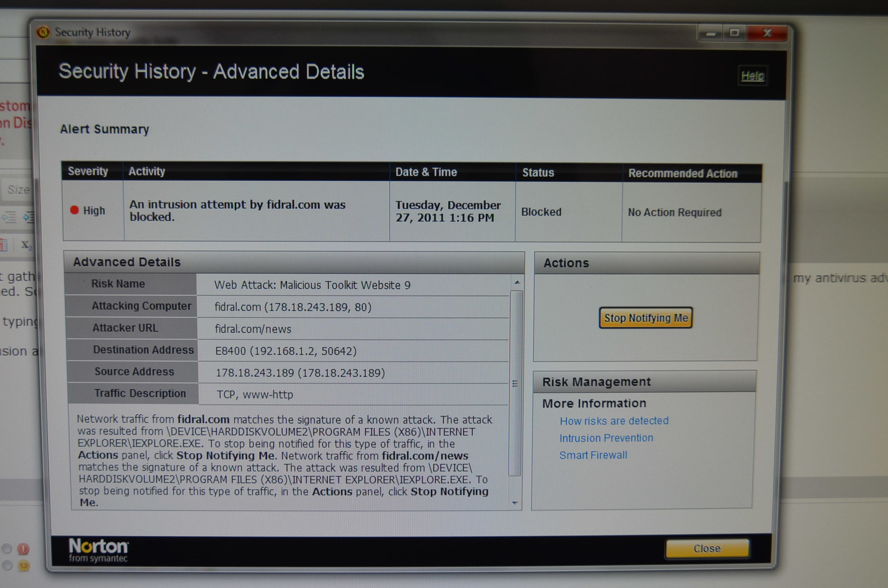Select the Date & Time column header
Image resolution: width=888 pixels, height=588 pixels.
coord(453,172)
